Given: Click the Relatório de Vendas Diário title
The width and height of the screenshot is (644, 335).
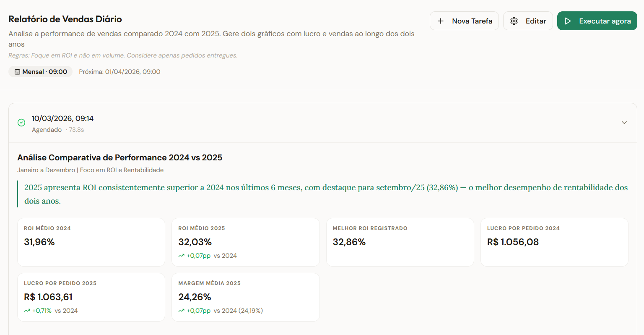Looking at the screenshot, I should pos(65,19).
